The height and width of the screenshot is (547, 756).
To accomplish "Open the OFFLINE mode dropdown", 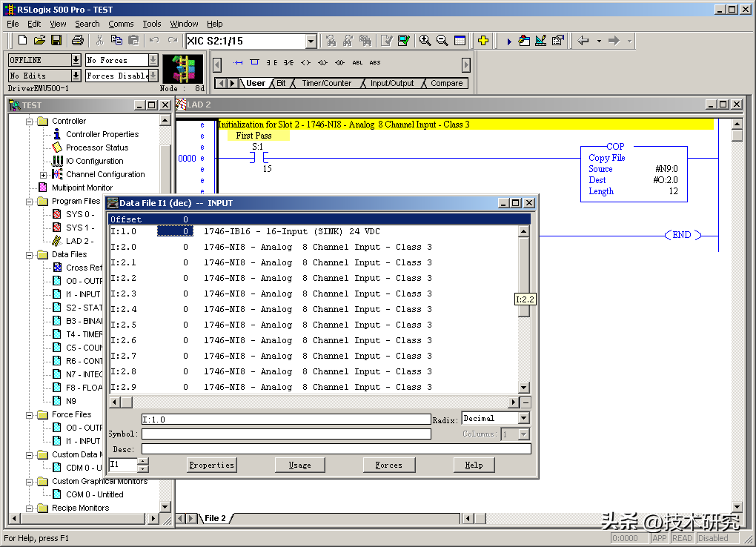I will (x=76, y=60).
